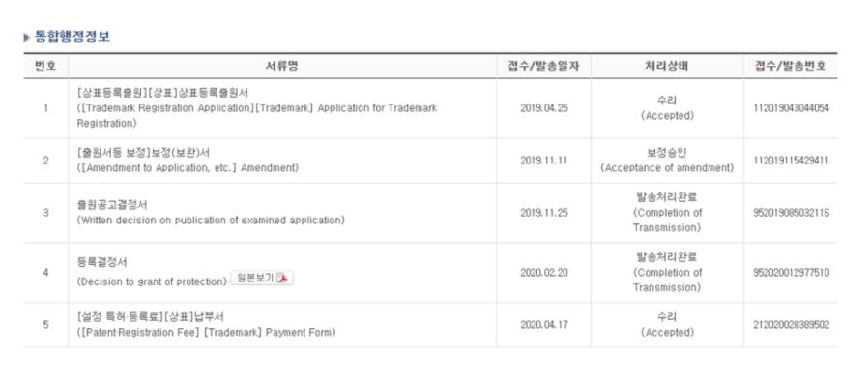Click the 접수/발송일자 column header
The width and height of the screenshot is (868, 385).
point(543,67)
